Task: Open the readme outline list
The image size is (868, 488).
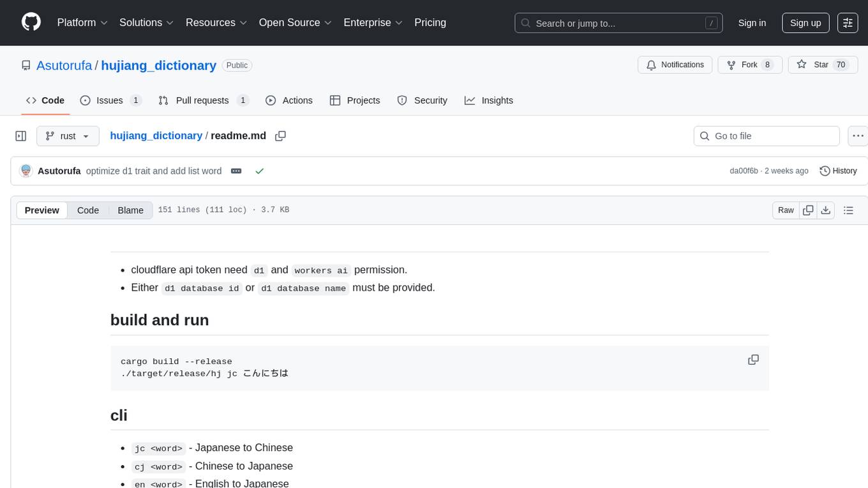Action: (x=848, y=210)
